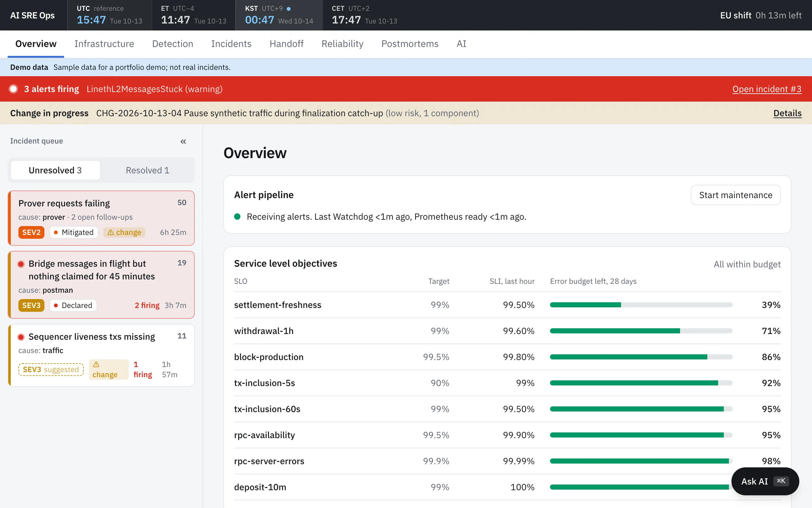Image resolution: width=812 pixels, height=508 pixels.
Task: Click withdrawal-1h error budget bar
Action: click(x=641, y=331)
